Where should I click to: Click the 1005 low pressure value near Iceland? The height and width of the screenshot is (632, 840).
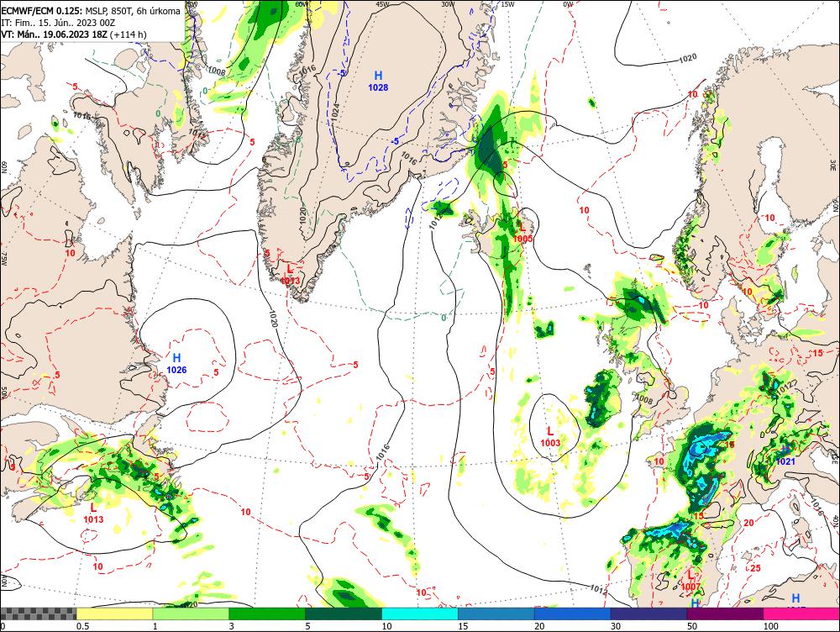522,239
